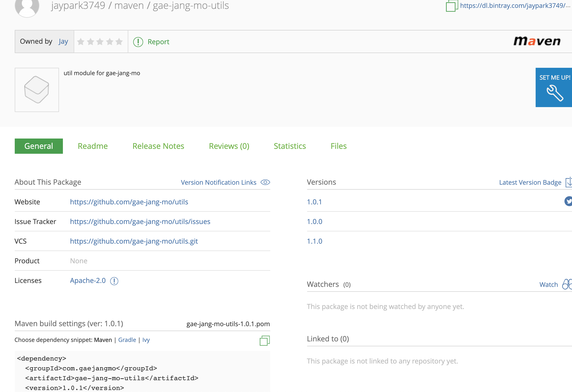Switch to the Statistics tab
Screen dimensions: 572x392
click(x=290, y=146)
